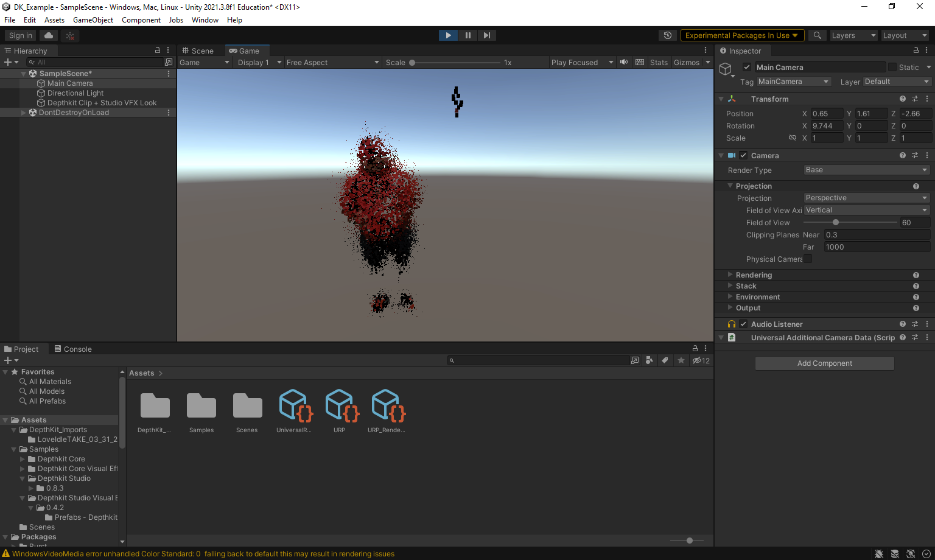
Task: Open the Layers dropdown
Action: pyautogui.click(x=853, y=35)
